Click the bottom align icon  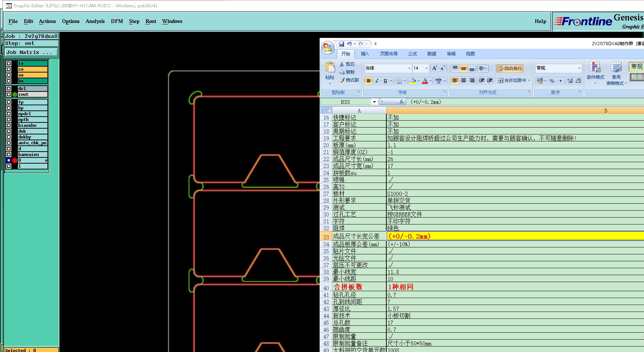pyautogui.click(x=472, y=68)
